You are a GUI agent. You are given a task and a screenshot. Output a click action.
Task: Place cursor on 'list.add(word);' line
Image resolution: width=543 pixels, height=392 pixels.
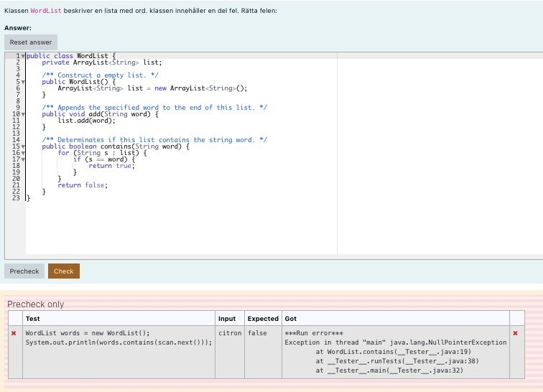(86, 121)
